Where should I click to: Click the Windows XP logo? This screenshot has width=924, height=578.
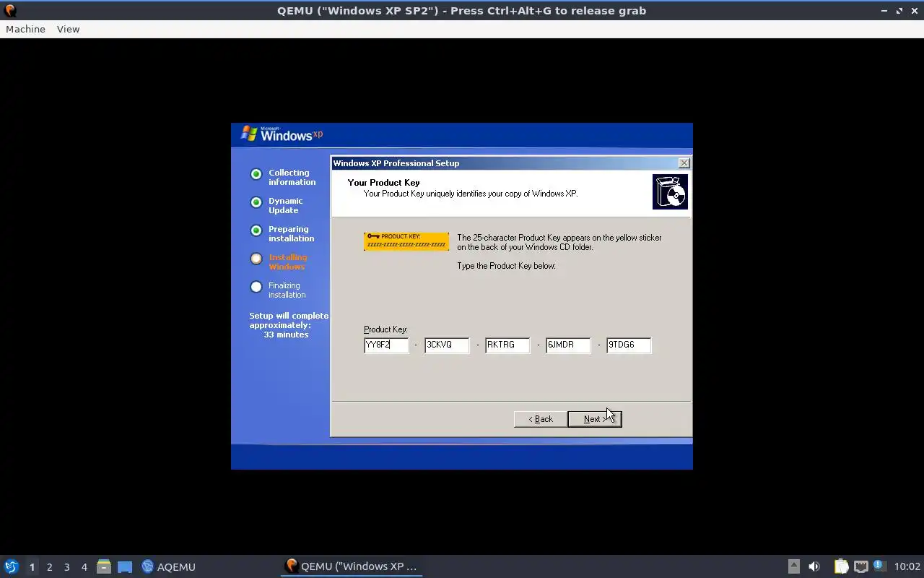click(282, 134)
